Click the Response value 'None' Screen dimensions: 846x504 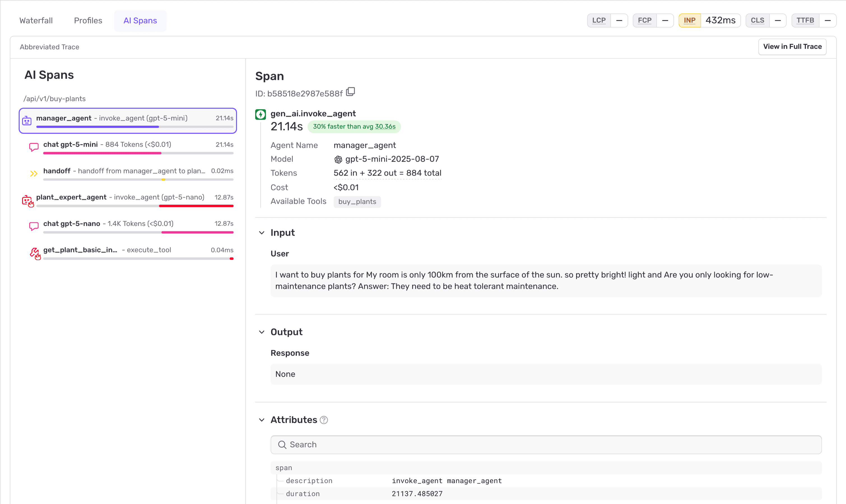point(285,374)
